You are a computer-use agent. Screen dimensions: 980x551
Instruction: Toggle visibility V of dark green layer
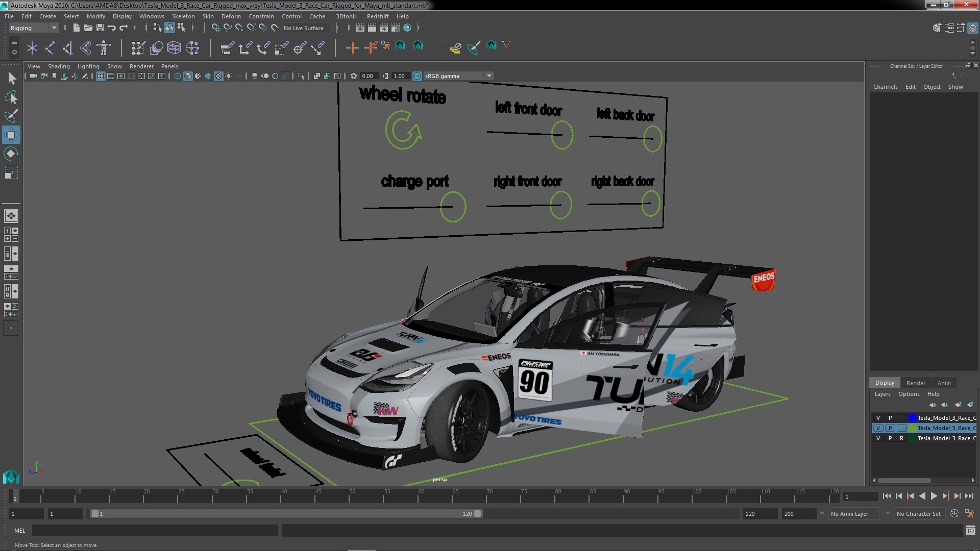878,438
